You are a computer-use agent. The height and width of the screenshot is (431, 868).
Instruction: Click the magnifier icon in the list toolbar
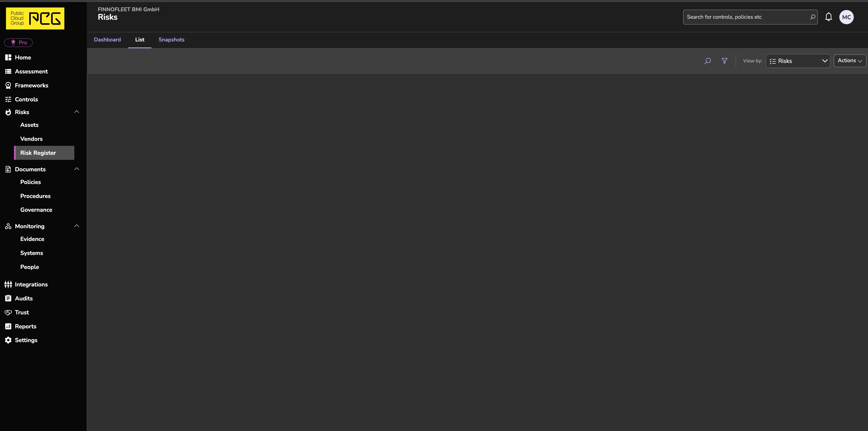[708, 61]
